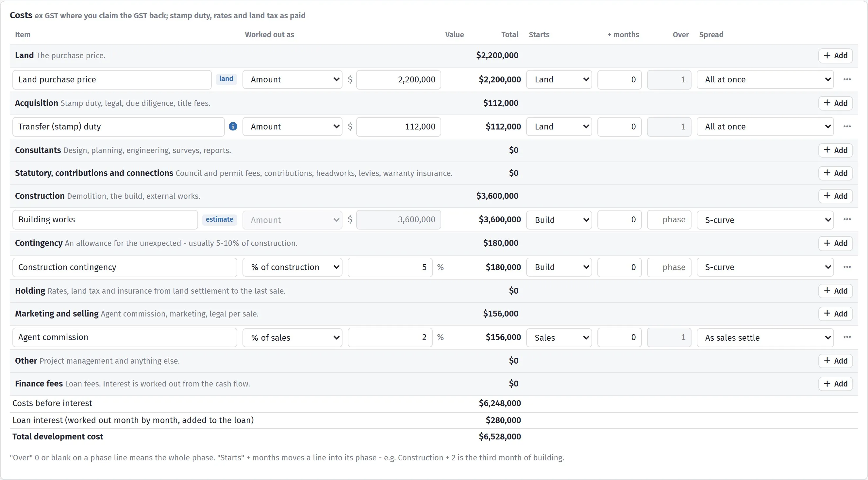
Task: Add a Contingency line
Action: click(x=835, y=243)
